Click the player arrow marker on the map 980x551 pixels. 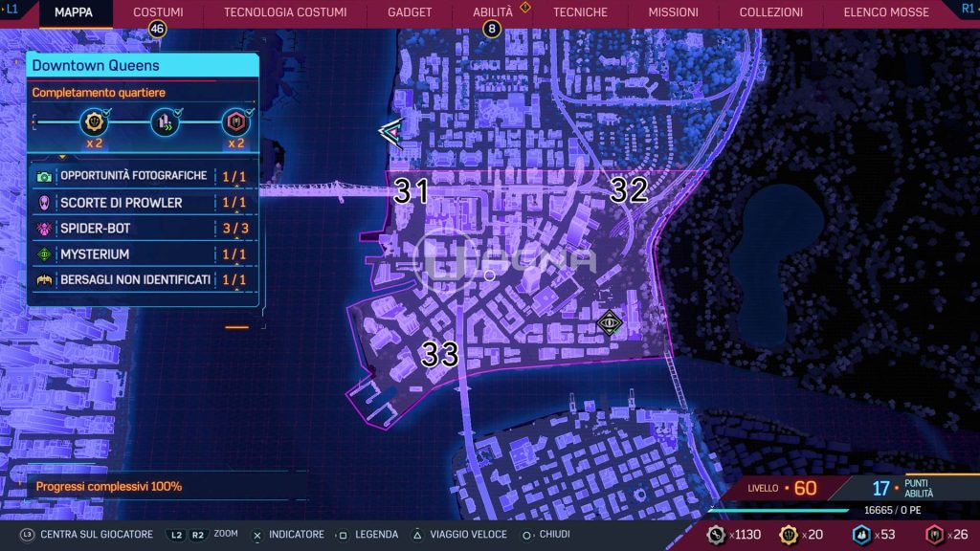[x=391, y=133]
